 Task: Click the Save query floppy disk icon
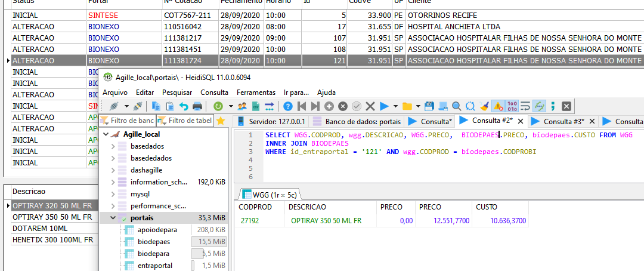pos(429,106)
